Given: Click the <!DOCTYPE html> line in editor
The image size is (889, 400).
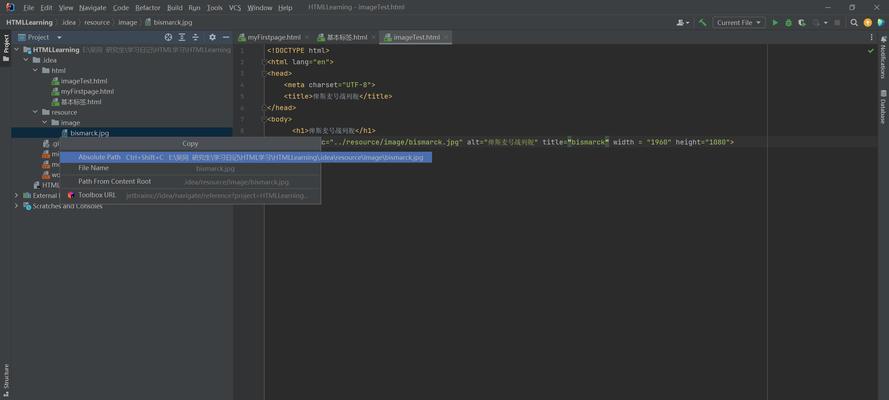Looking at the screenshot, I should point(298,51).
